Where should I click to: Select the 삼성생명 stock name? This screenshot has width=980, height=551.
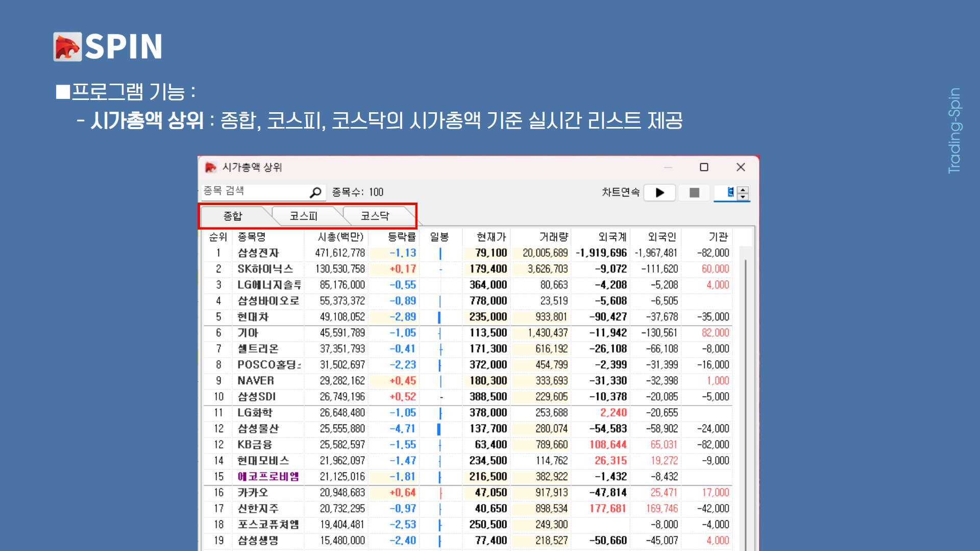258,541
